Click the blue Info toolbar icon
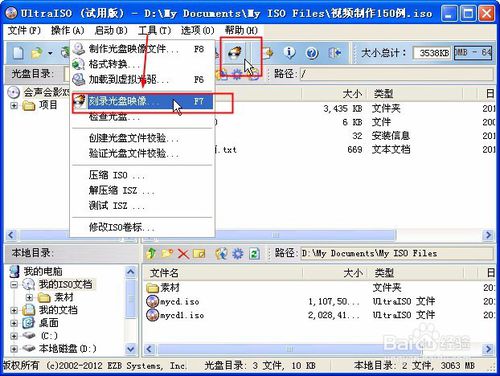The height and width of the screenshot is (376, 500). coord(289,53)
